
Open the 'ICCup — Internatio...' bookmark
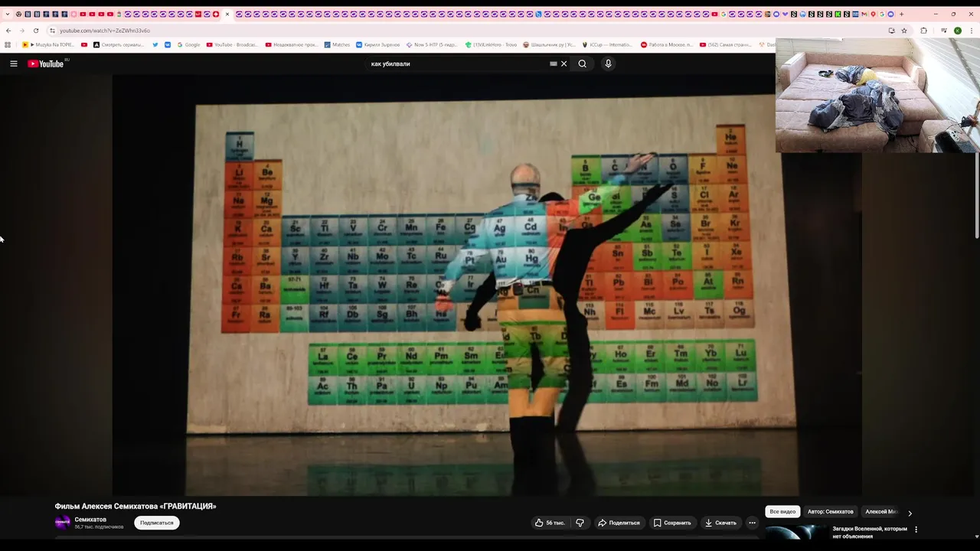(608, 44)
